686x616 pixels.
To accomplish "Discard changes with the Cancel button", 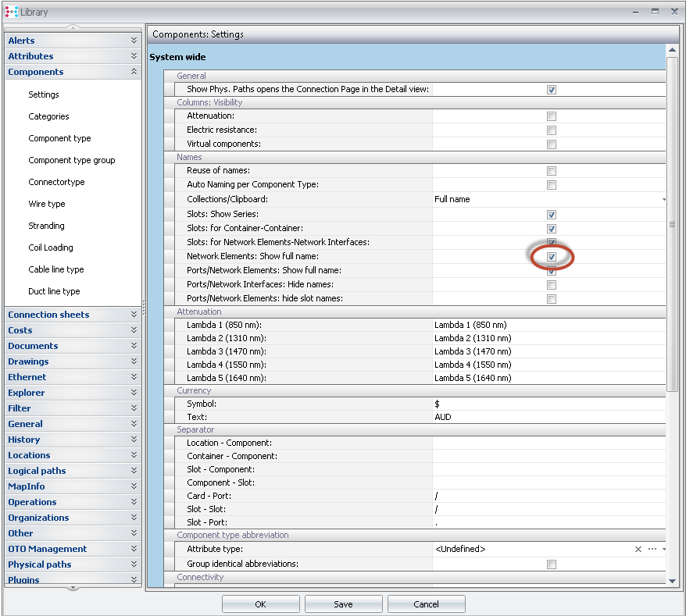I will (x=426, y=604).
